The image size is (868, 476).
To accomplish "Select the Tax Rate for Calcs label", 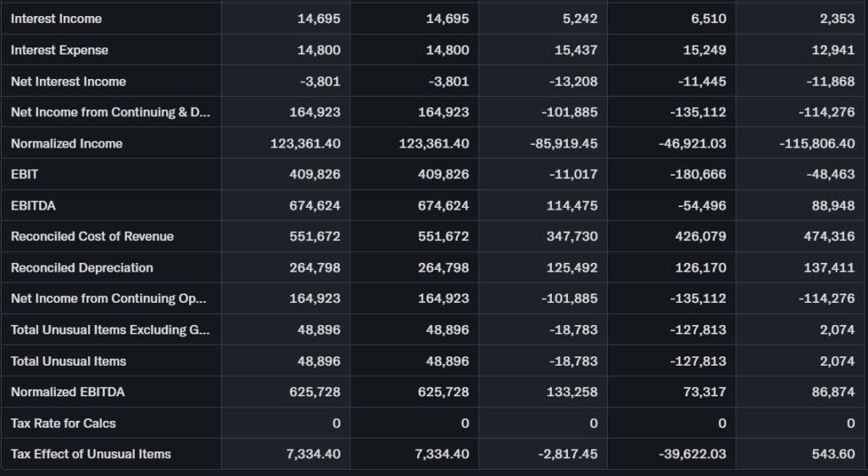I will click(63, 423).
